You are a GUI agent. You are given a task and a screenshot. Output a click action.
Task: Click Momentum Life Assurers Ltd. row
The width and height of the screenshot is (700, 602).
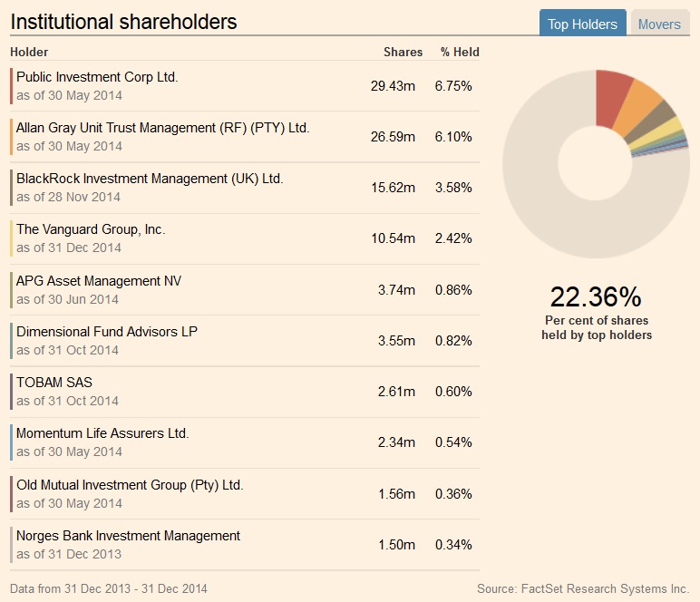102,433
